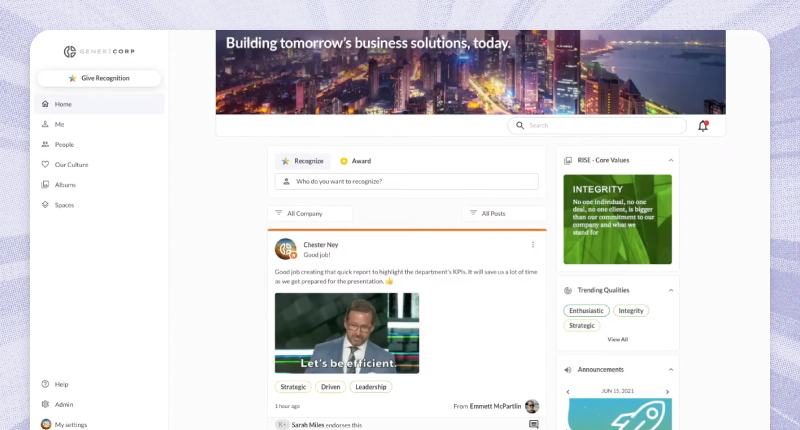
Task: Click the Our Culture heart icon
Action: (45, 164)
